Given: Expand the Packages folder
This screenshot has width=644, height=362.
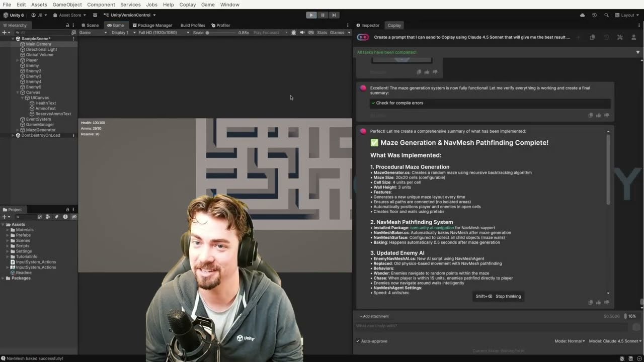Looking at the screenshot, I should 3,278.
